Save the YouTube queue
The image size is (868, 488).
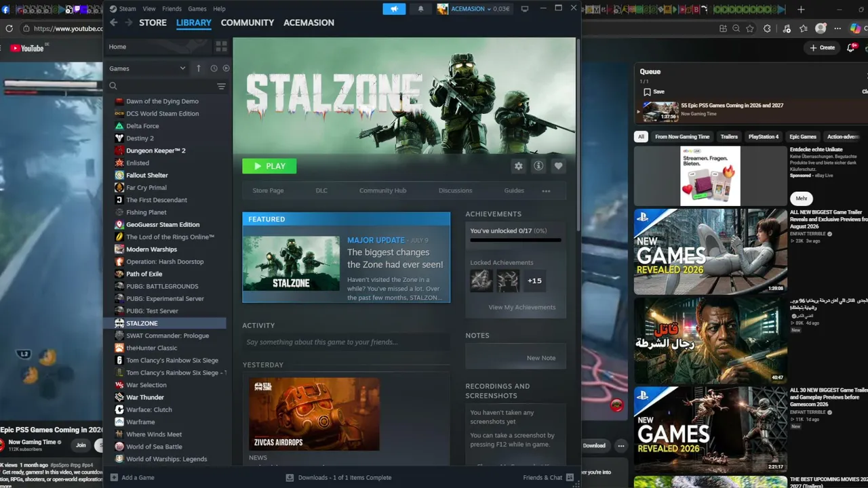tap(654, 91)
